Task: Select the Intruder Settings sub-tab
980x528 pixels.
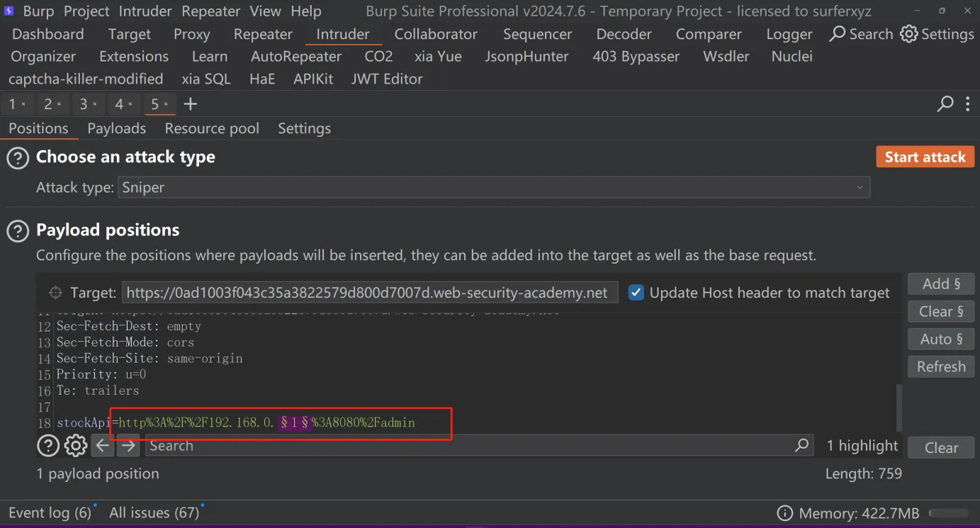Action: (x=304, y=128)
